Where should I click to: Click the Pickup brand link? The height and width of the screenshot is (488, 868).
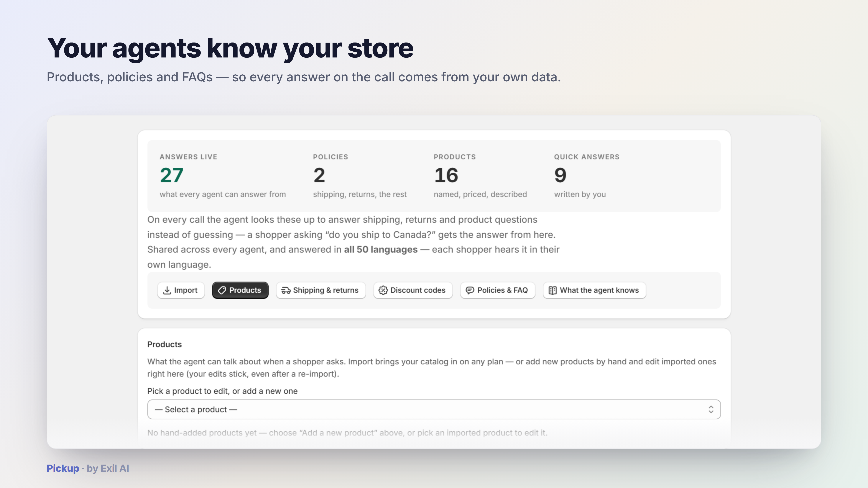(x=63, y=468)
